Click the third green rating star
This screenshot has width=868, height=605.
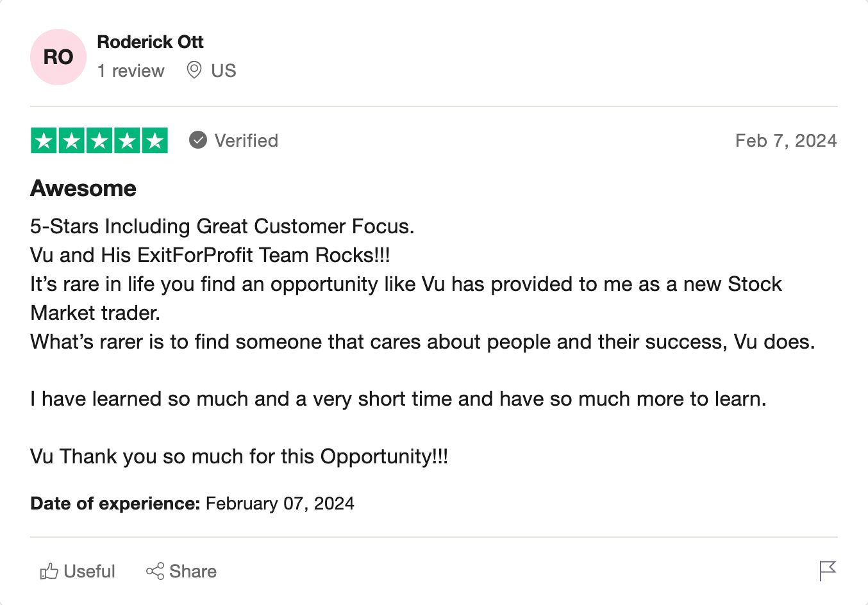[99, 140]
